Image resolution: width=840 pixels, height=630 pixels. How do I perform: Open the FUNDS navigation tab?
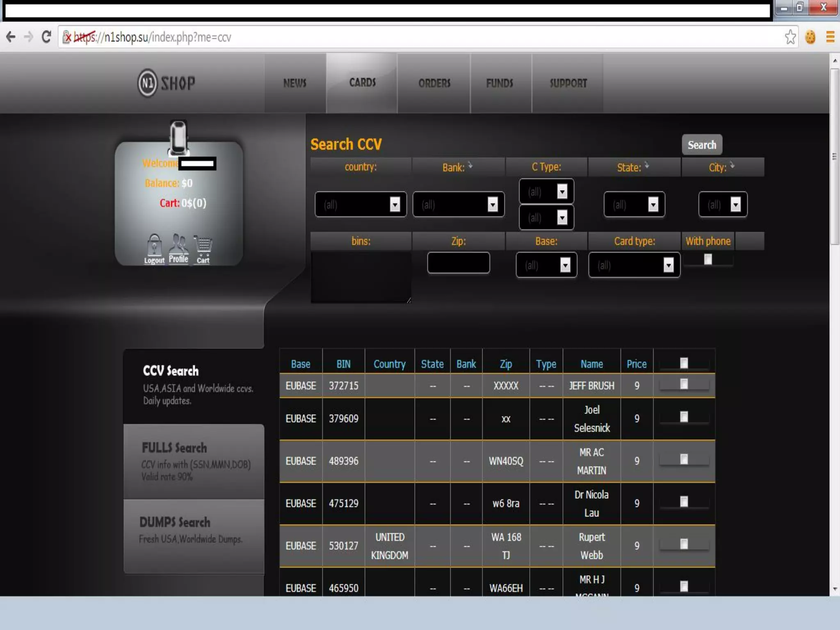[x=500, y=83]
